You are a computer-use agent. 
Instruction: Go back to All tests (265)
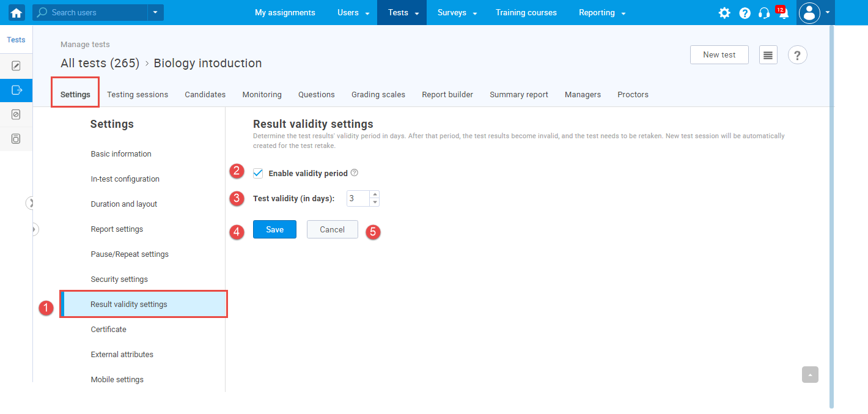tap(100, 63)
